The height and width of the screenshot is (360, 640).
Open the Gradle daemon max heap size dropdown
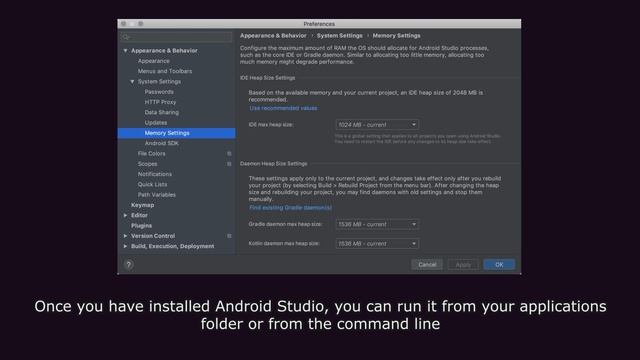click(x=377, y=224)
